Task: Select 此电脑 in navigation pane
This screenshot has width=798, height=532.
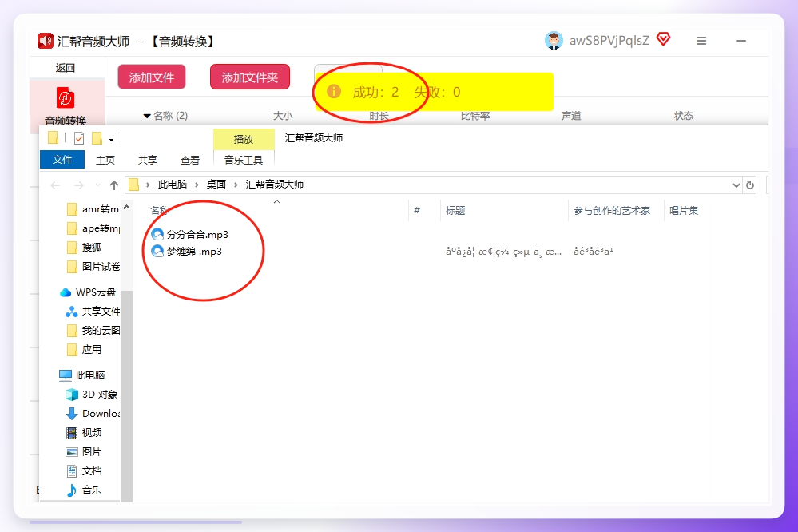Action: (82, 375)
